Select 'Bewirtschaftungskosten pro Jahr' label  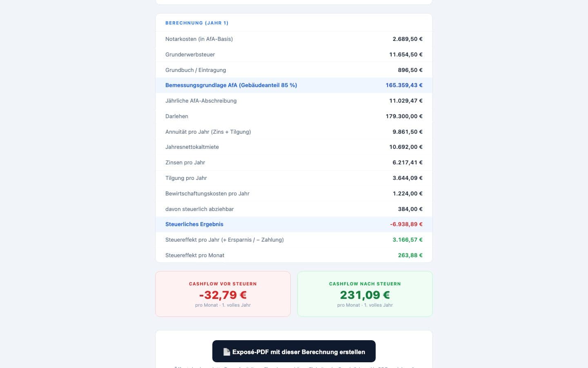207,193
